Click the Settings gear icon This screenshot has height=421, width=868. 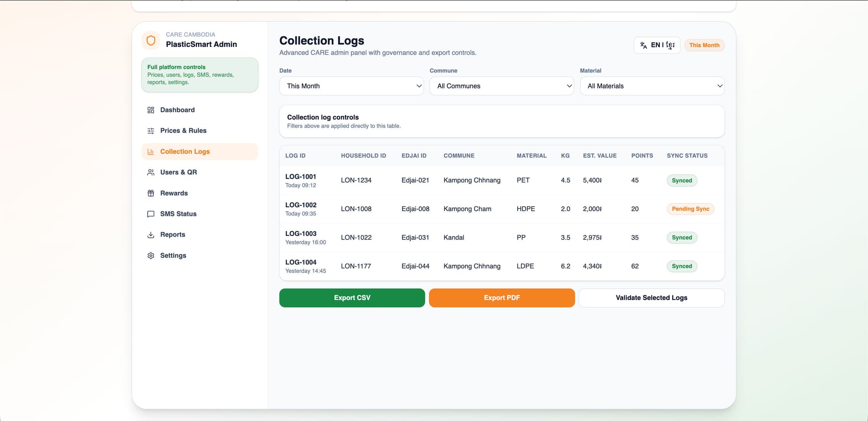151,255
